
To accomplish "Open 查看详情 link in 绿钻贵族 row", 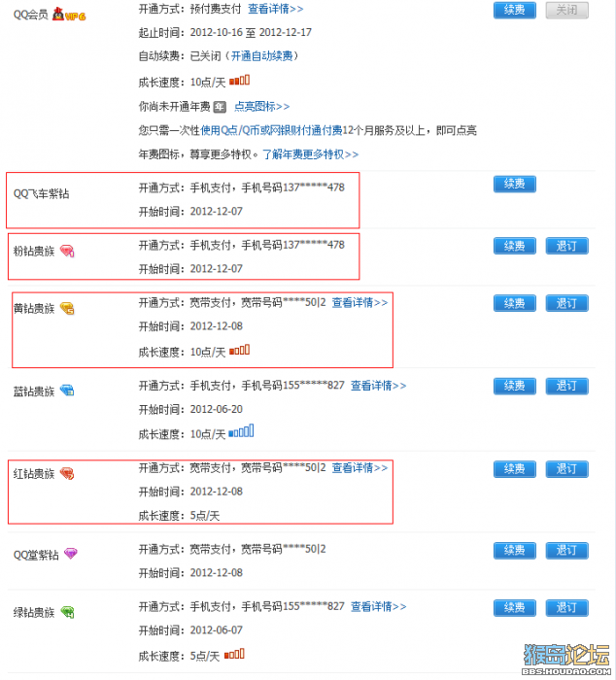I will click(x=378, y=606).
